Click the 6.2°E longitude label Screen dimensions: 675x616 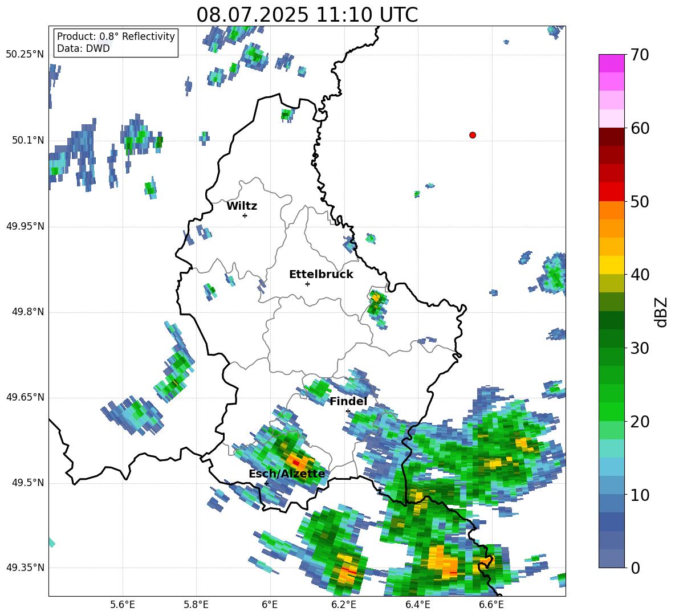[344, 605]
